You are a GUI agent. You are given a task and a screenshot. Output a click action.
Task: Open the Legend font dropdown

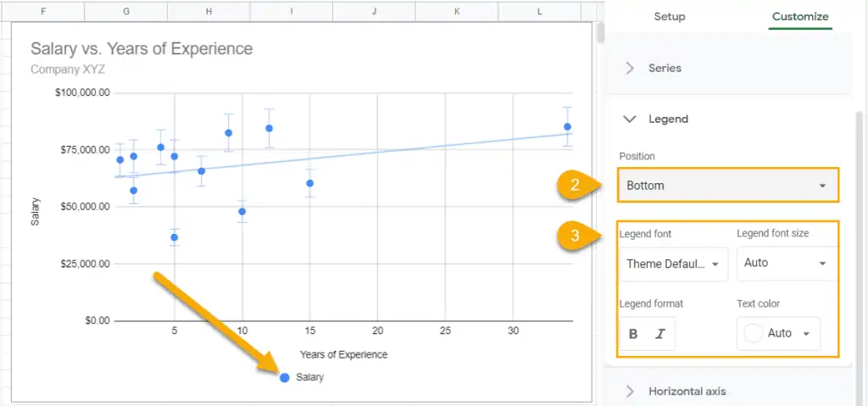(673, 264)
